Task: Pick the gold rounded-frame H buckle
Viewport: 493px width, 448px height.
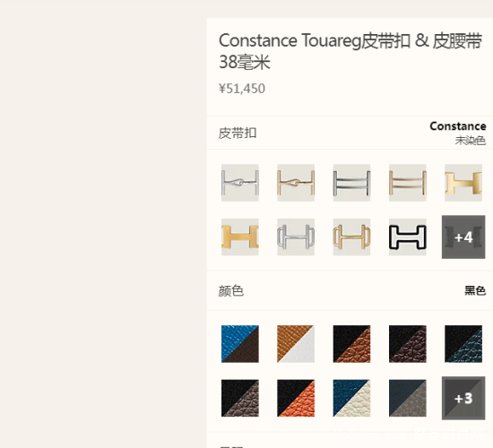Action: tap(351, 237)
